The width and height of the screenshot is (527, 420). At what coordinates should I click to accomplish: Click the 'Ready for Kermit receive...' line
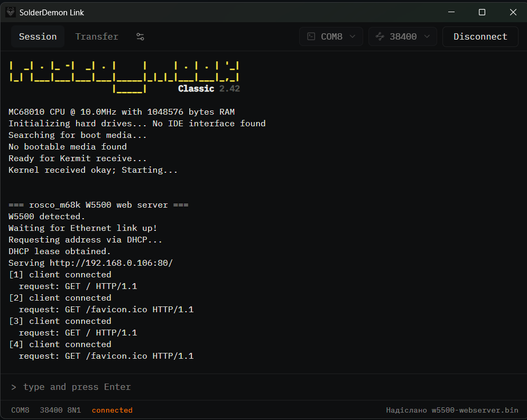(77, 158)
